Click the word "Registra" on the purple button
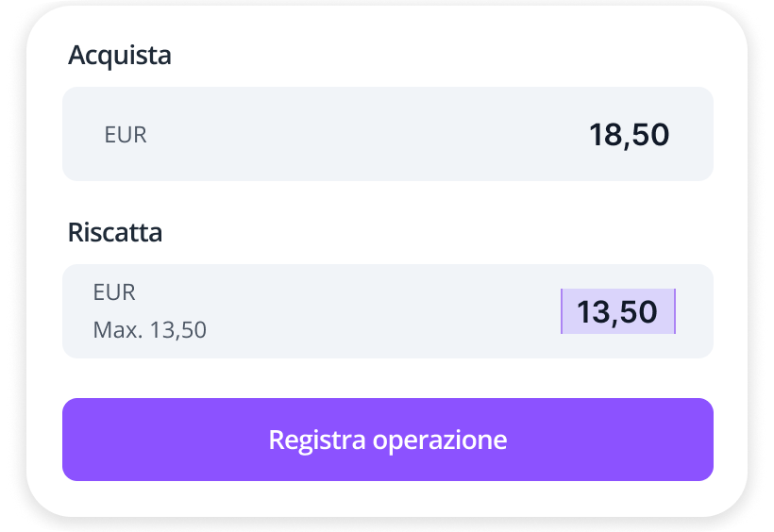The width and height of the screenshot is (774, 532). (x=314, y=440)
